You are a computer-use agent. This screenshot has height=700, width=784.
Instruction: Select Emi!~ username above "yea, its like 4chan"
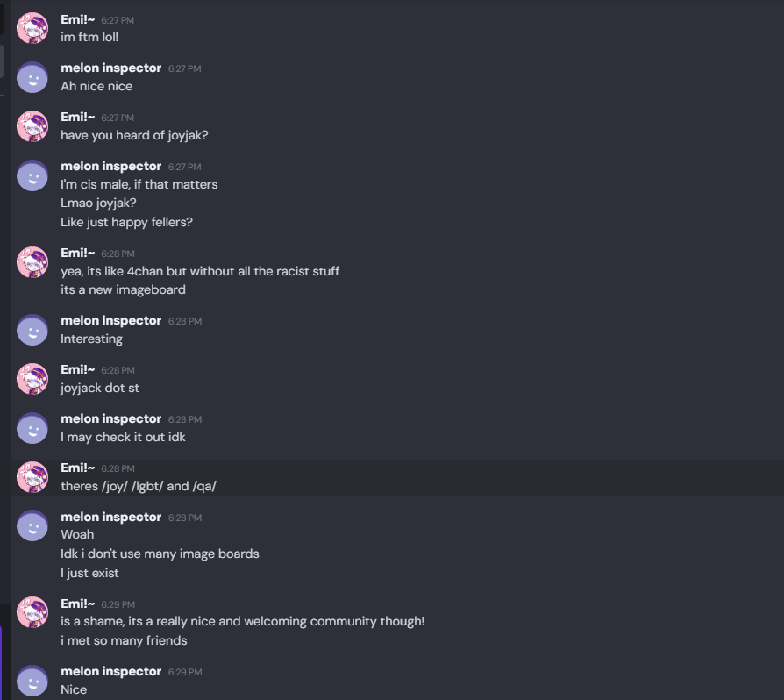77,253
